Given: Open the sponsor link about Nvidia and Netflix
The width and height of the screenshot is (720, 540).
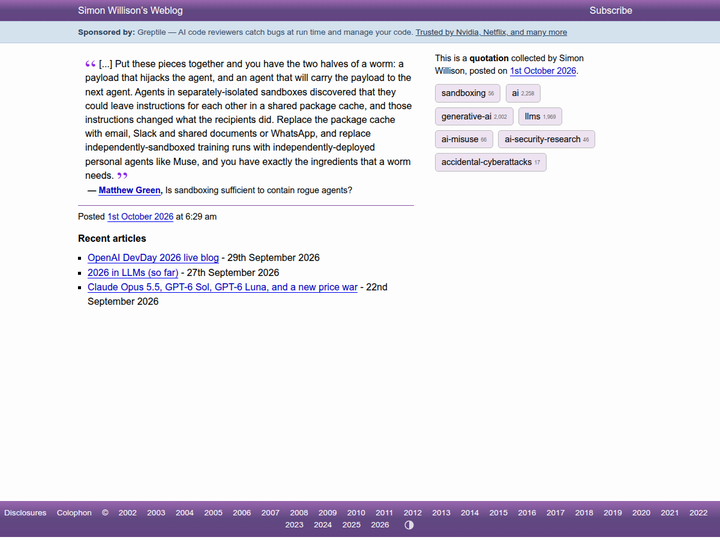Looking at the screenshot, I should click(491, 32).
